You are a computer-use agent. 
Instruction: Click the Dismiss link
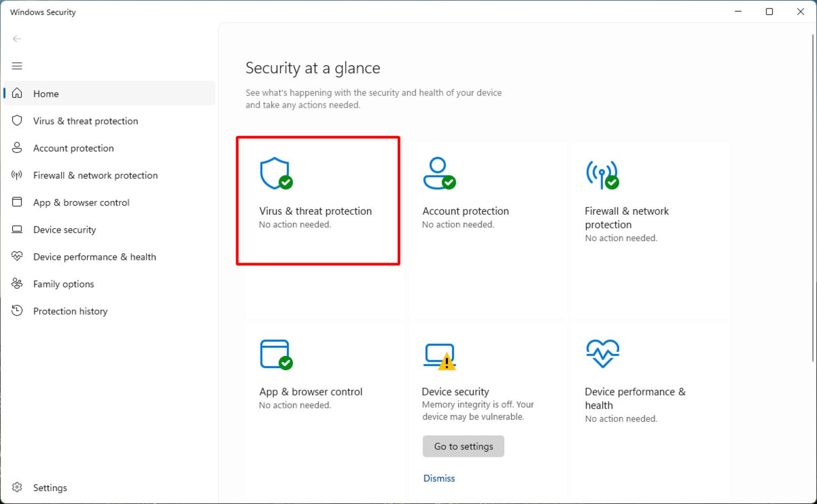tap(439, 478)
